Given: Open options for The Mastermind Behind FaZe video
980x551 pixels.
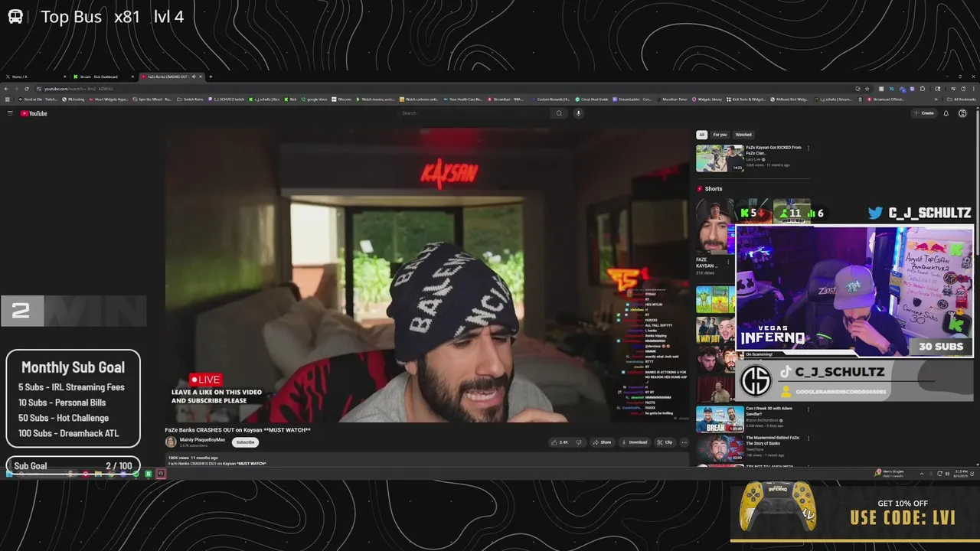Looking at the screenshot, I should pos(808,439).
